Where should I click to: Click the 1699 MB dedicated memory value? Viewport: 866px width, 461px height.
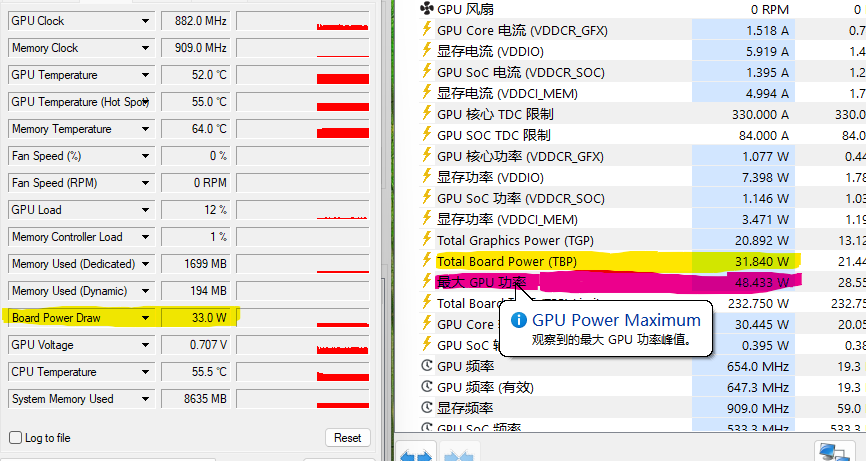tap(196, 264)
